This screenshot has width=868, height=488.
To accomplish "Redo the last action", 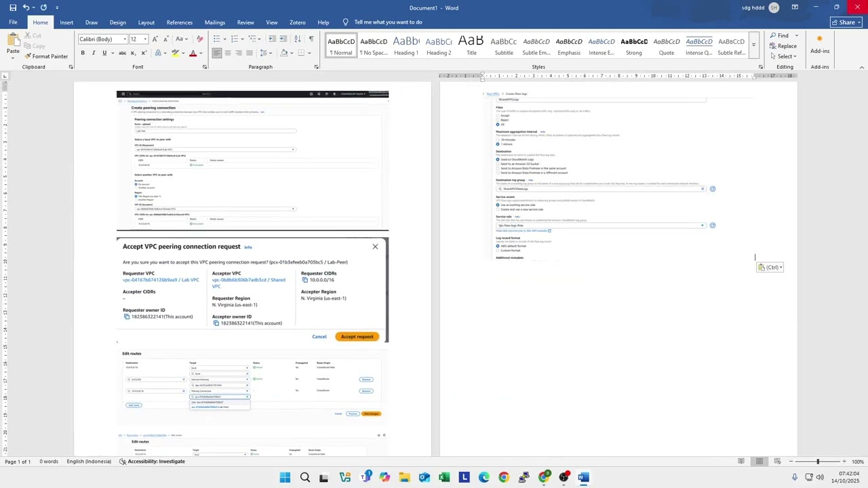I will (x=43, y=7).
